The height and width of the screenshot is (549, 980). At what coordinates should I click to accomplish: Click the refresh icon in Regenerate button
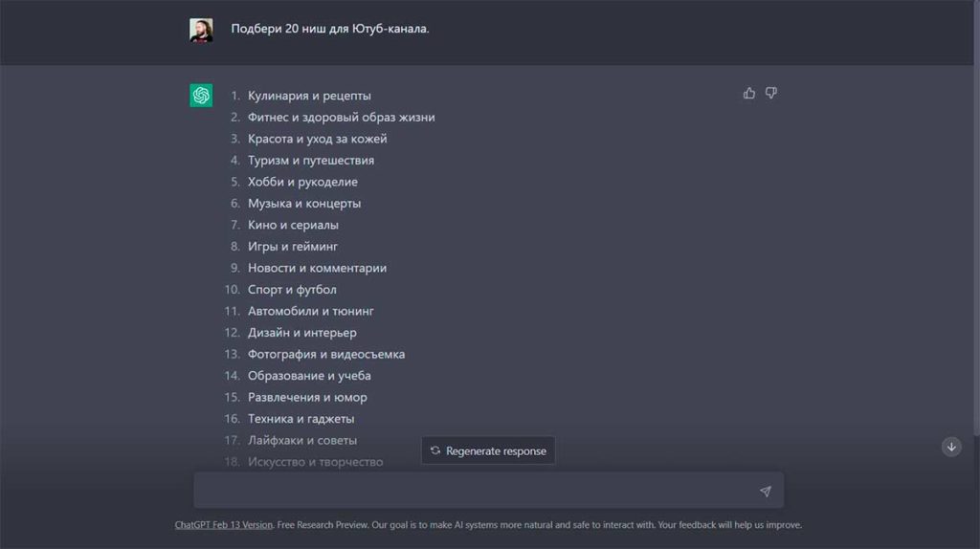coord(435,450)
